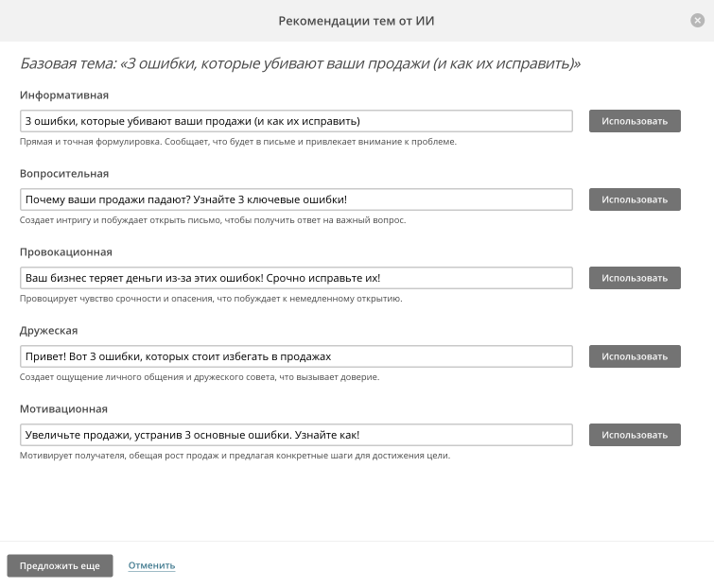
Task: Place cursor in Мотивационная subject field
Action: click(x=296, y=435)
